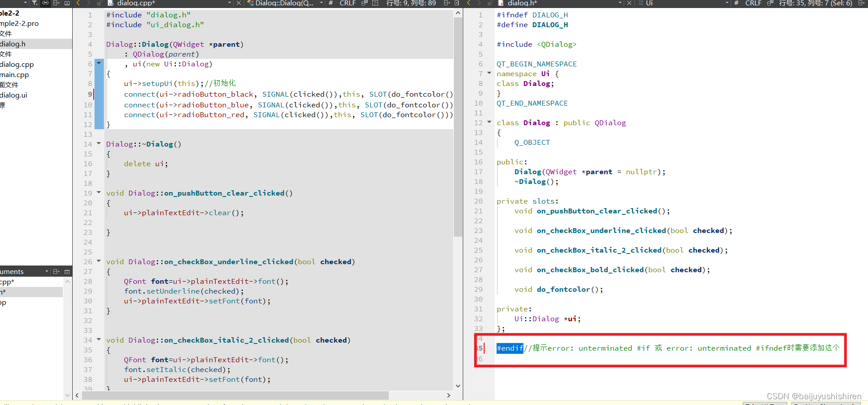868x405 pixels.
Task: Click the grayed forward navigation arrow
Action: coord(89,3)
